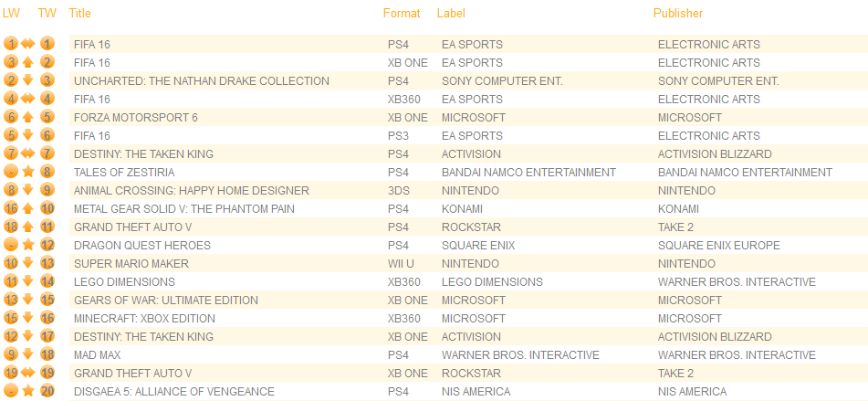Click the down arrow icon for Mad Max
868x401 pixels.
(27, 355)
